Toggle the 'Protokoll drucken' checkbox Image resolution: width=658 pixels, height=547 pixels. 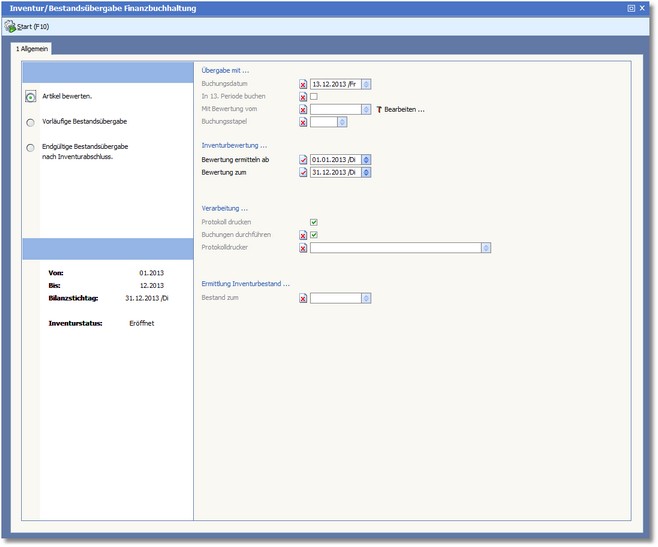click(x=314, y=222)
